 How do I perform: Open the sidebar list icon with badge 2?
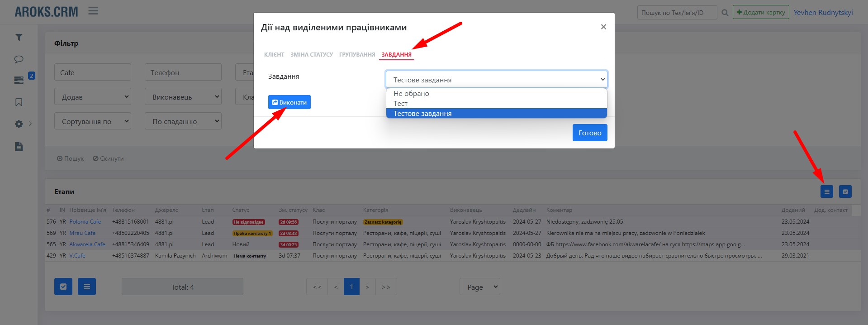click(19, 80)
